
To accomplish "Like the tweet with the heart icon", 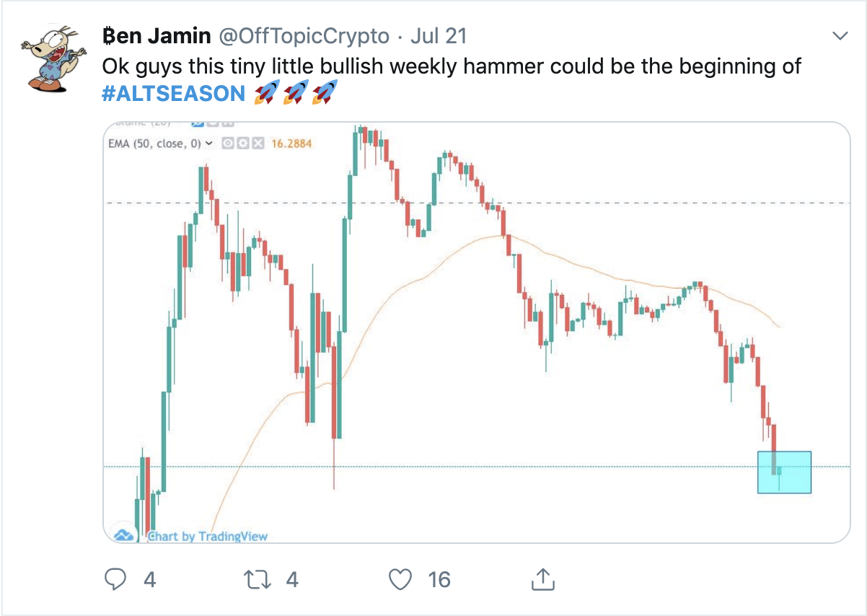I will 400,578.
